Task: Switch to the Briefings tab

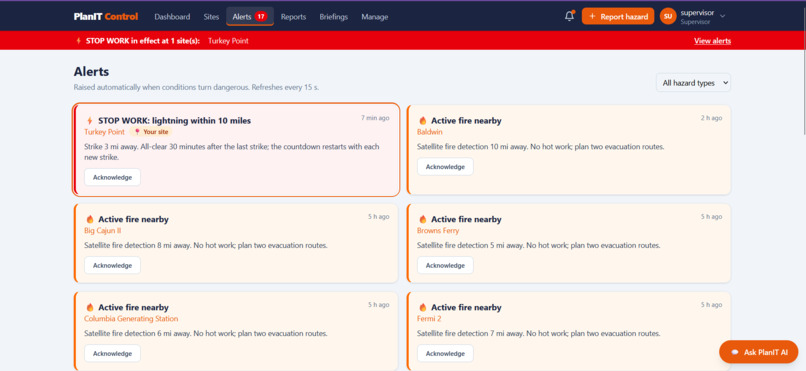Action: 334,17
